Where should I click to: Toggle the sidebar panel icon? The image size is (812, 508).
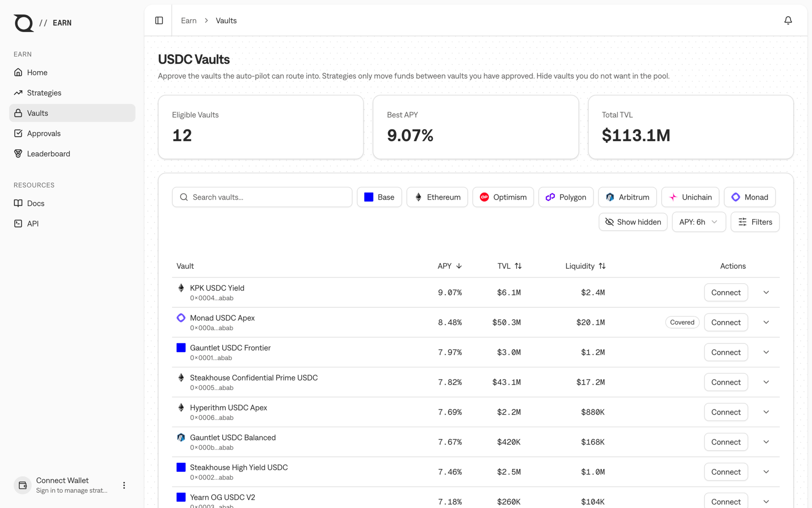tap(159, 20)
